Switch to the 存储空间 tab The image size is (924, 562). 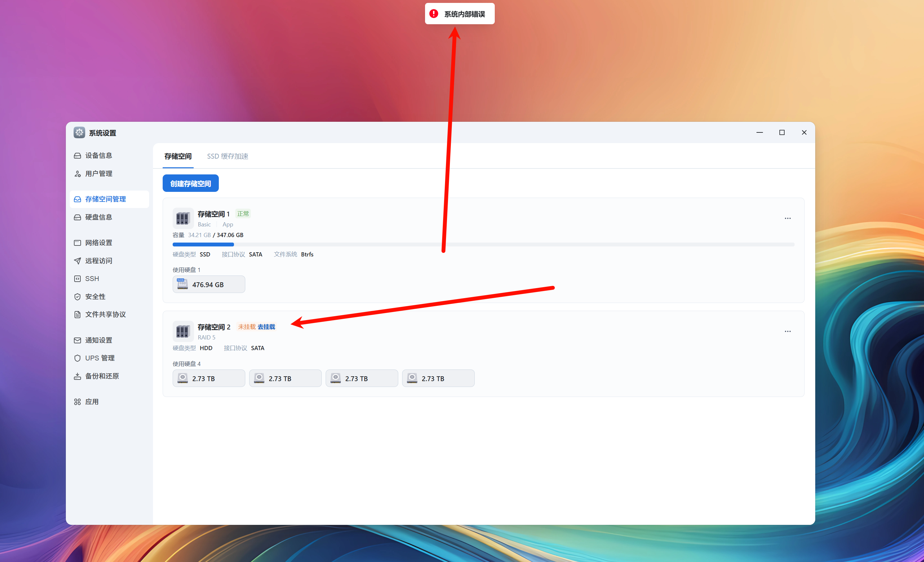pos(178,156)
